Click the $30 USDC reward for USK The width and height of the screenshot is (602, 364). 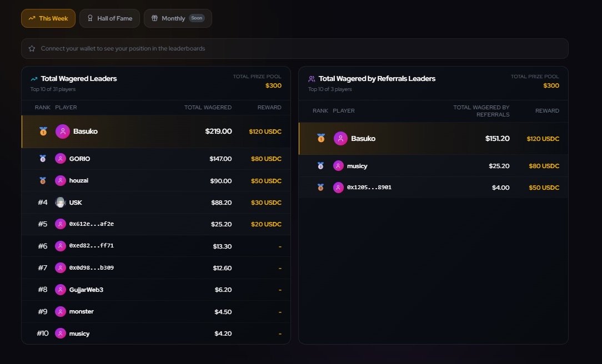coord(266,203)
